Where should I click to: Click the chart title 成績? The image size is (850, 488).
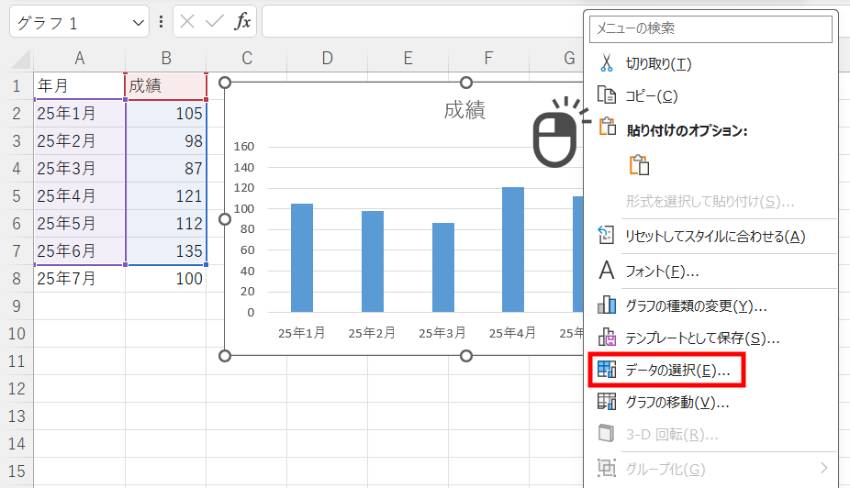(465, 110)
